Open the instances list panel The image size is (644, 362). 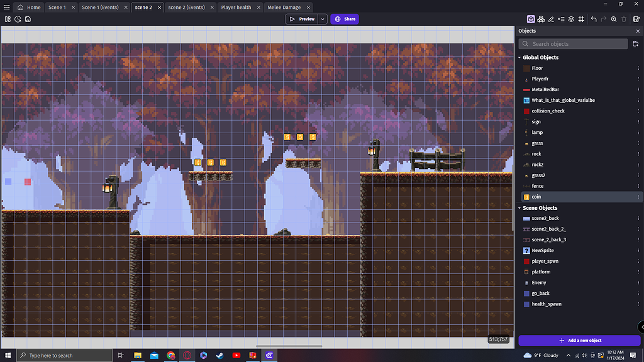coord(562,19)
